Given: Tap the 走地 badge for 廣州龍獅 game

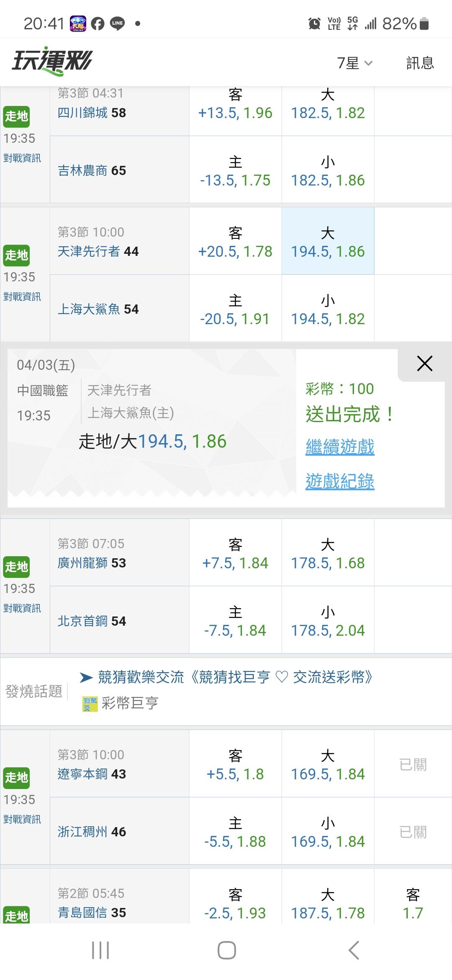Looking at the screenshot, I should tap(16, 567).
